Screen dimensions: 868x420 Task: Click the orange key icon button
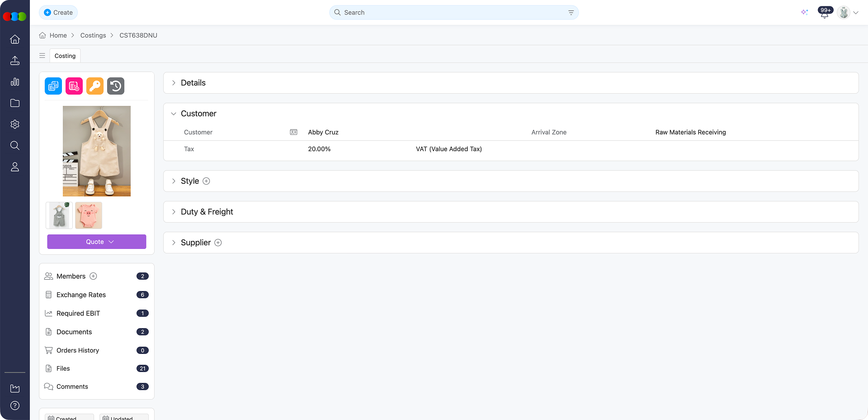pos(95,86)
